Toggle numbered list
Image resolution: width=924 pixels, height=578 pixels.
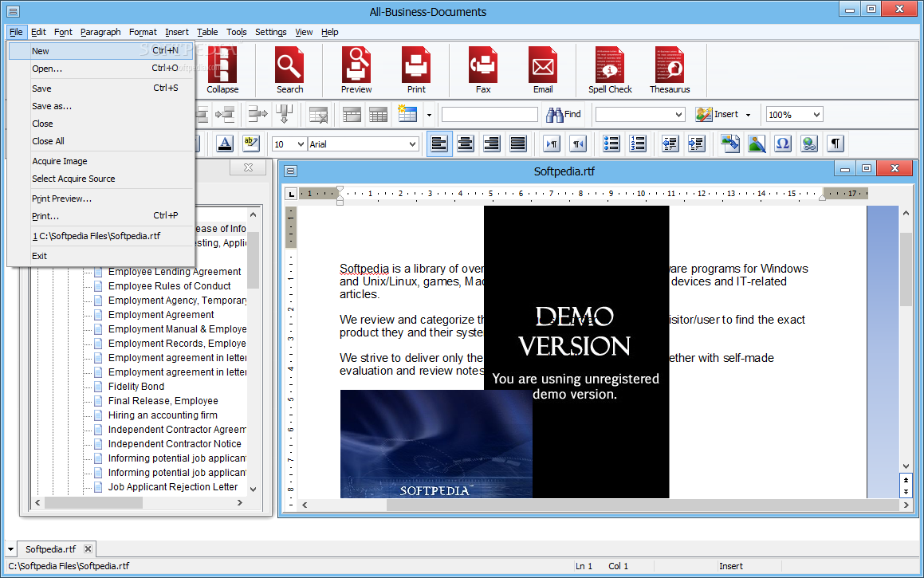tap(638, 144)
